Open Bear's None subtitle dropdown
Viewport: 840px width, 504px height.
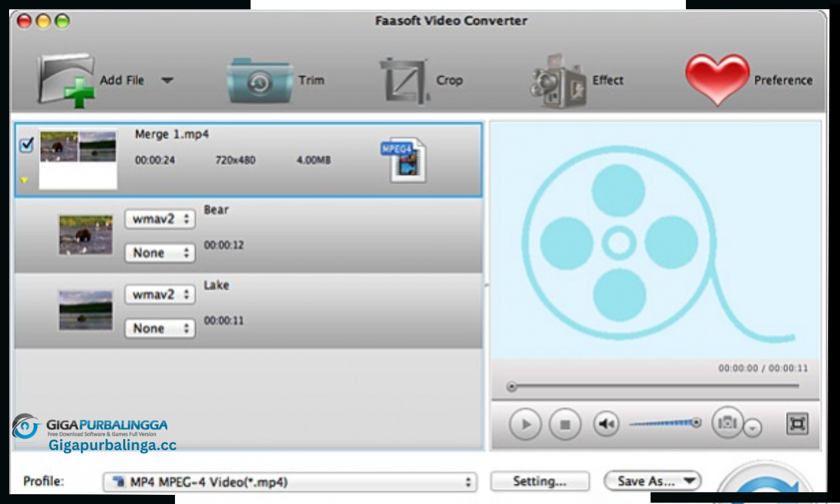click(x=160, y=253)
